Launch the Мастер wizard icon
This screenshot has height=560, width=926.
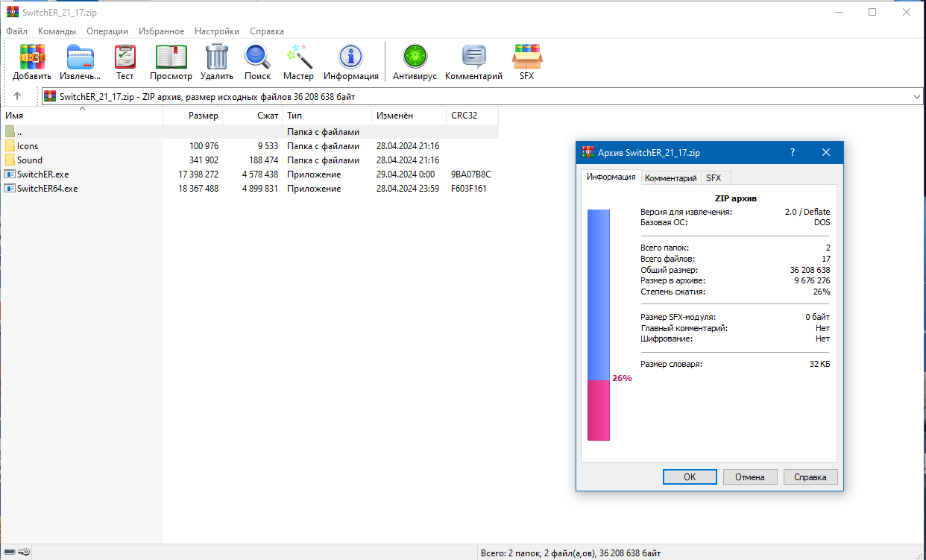298,57
